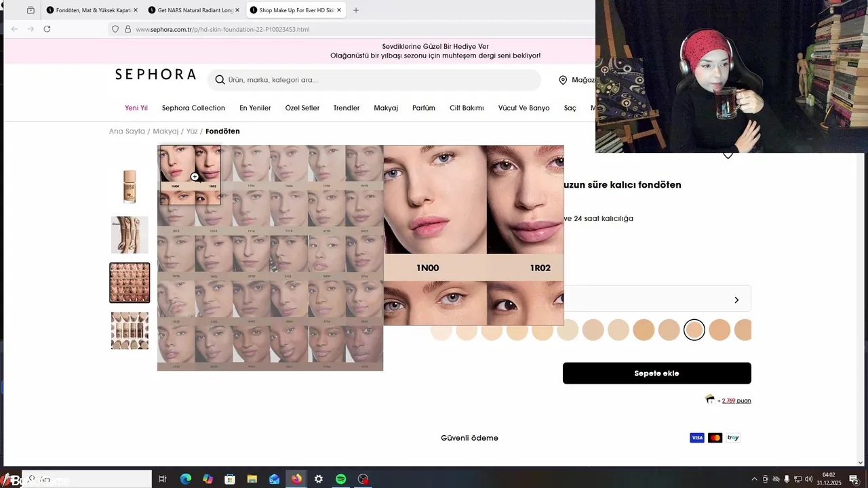Open Outlook from the taskbar

274,479
